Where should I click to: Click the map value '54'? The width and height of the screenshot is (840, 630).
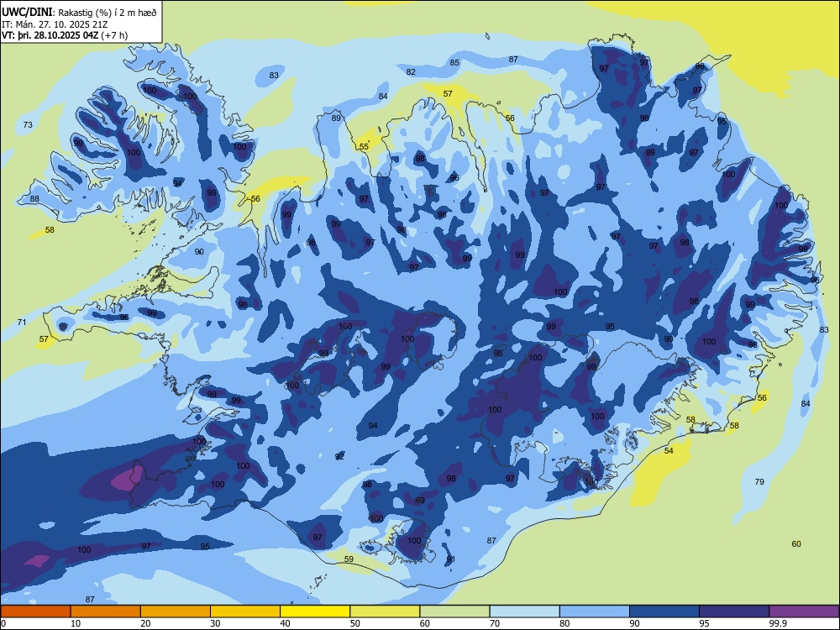pos(669,450)
